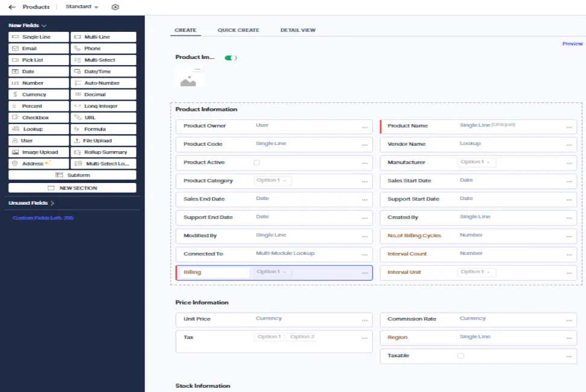Click the Billing field label input
The width and height of the screenshot is (586, 392).
tap(215, 272)
